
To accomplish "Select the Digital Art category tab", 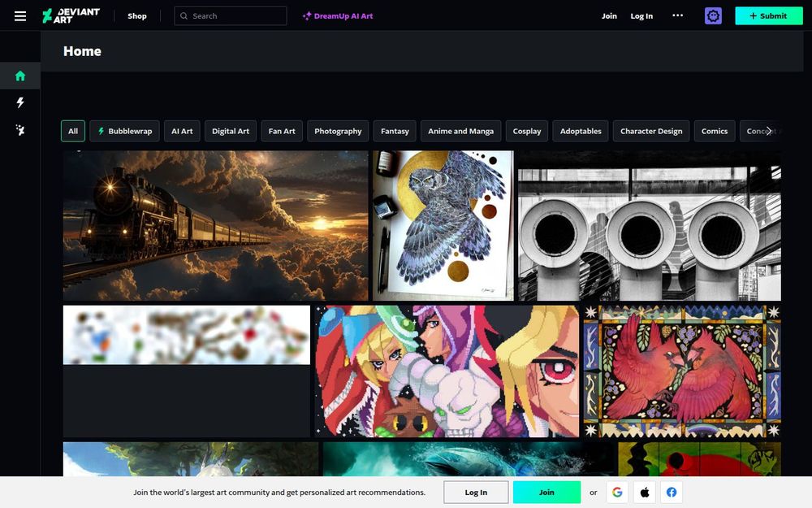I will [231, 131].
